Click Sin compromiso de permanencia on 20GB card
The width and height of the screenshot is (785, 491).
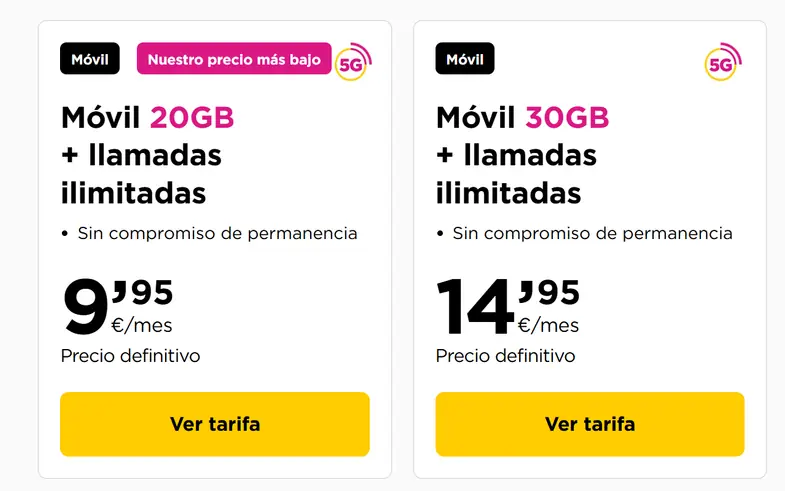(x=217, y=233)
